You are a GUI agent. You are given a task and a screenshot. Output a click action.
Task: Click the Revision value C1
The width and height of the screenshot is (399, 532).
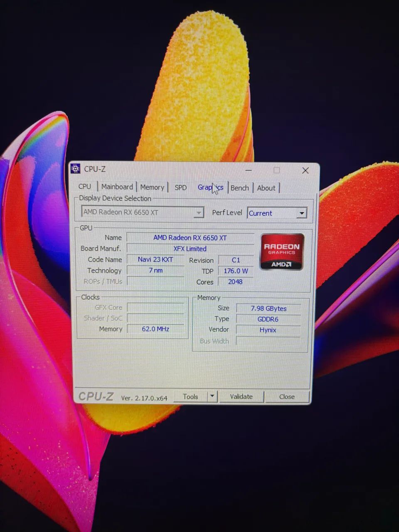pos(236,260)
